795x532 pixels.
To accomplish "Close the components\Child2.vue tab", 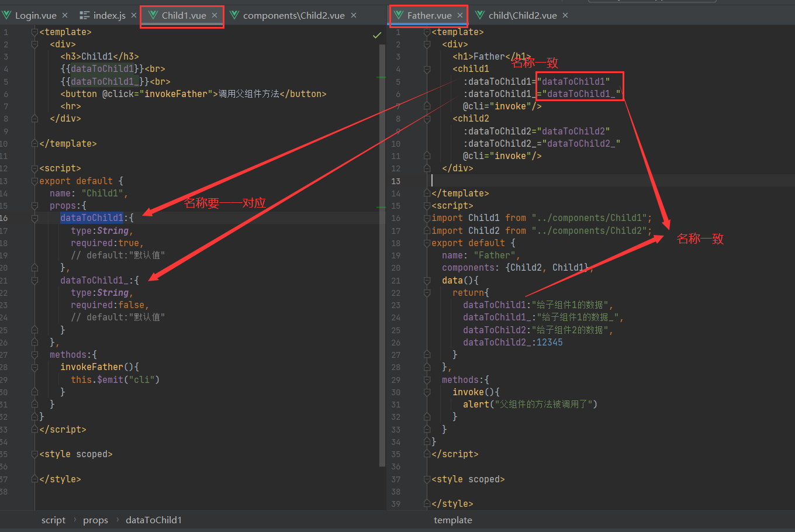I will coord(354,16).
